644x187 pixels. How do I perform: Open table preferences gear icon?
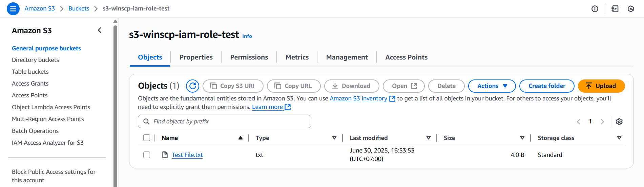pos(619,122)
